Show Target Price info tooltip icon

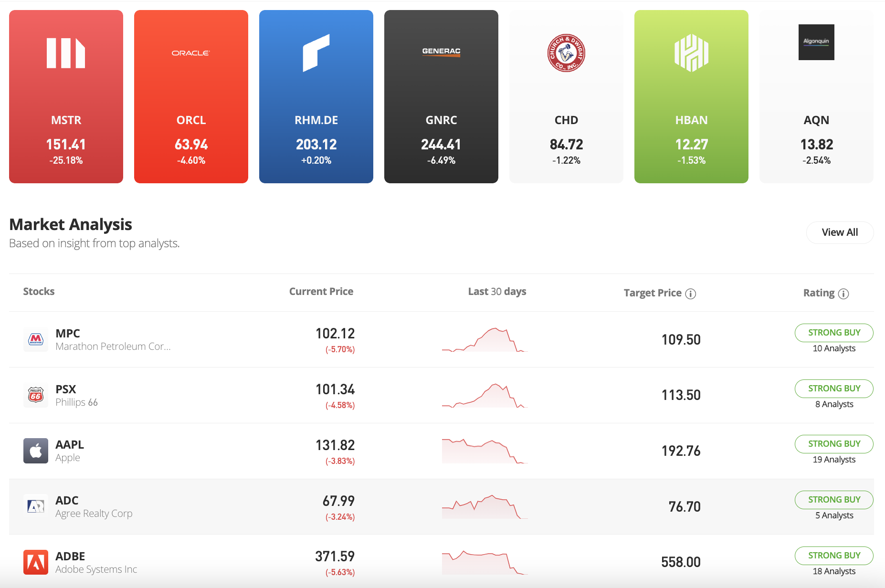[690, 294]
